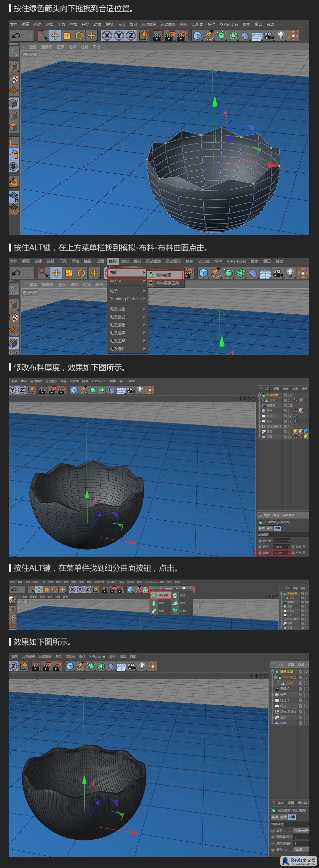
Task: Click the circle toggle left of 因子
Action: (x=260, y=547)
